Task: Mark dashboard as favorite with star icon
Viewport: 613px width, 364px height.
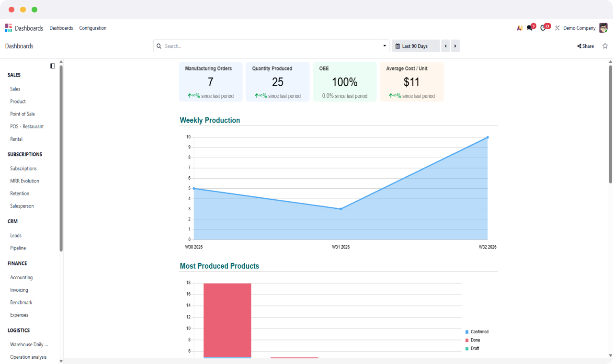Action: tap(605, 46)
